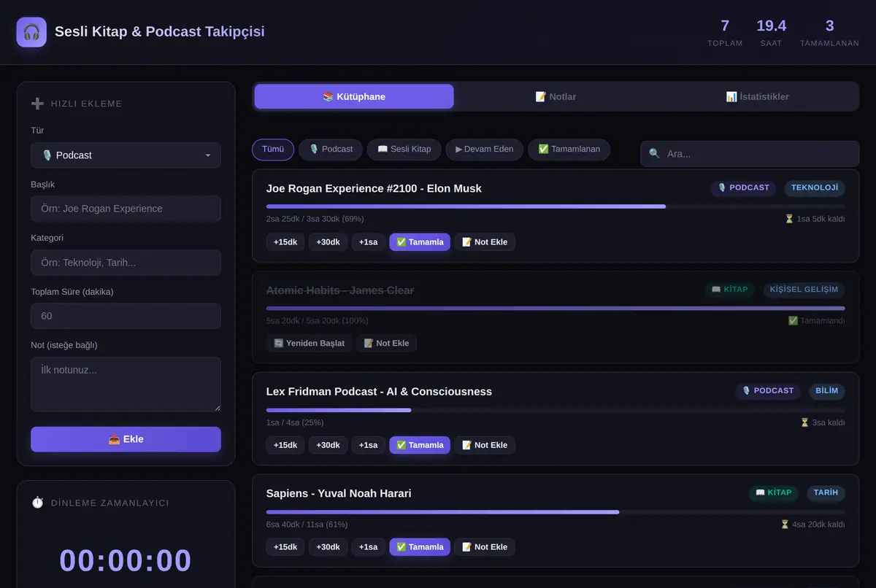Switch to the Kütüphane tab
Screen dimensions: 876x588
click(354, 96)
